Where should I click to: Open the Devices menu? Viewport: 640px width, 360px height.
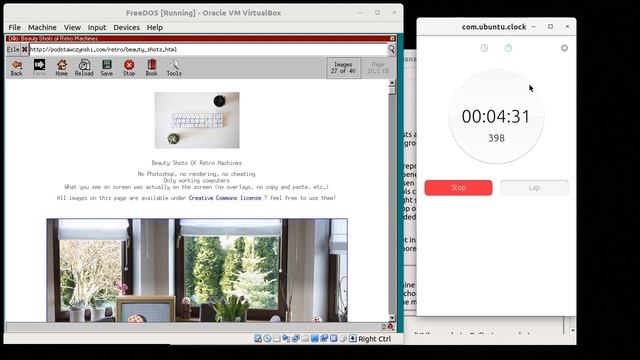click(x=126, y=27)
